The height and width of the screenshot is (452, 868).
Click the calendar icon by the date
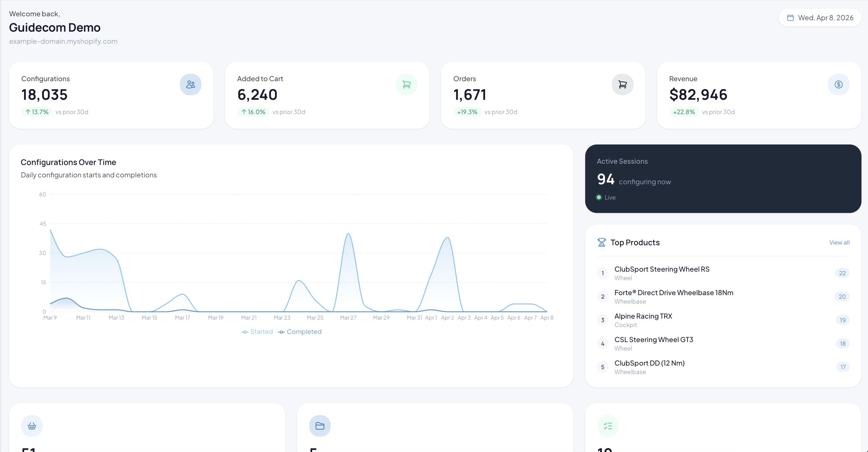pyautogui.click(x=790, y=18)
